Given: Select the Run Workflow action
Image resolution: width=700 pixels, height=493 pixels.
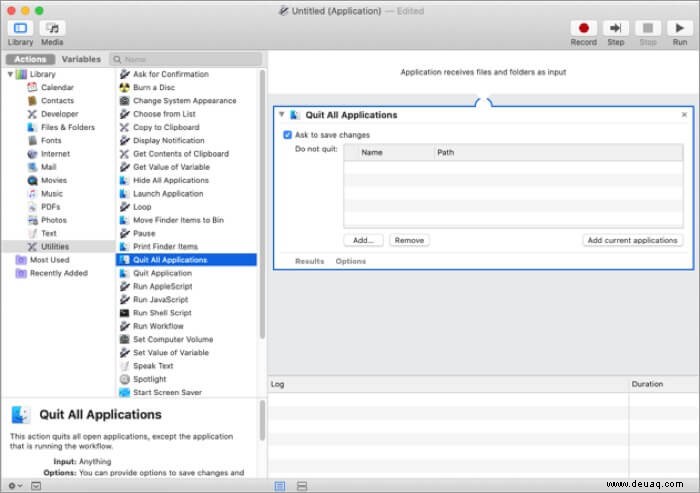Looking at the screenshot, I should (x=158, y=326).
